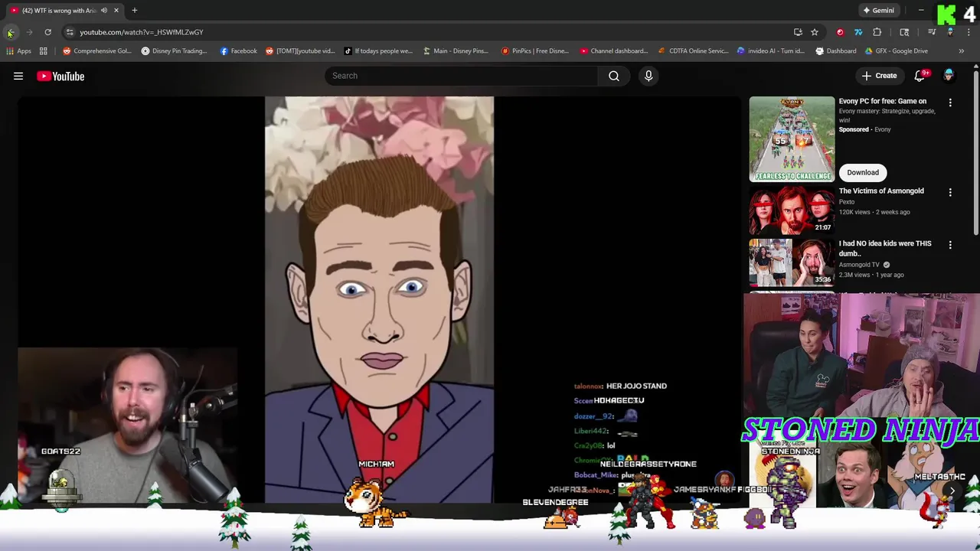Go back using the browser back arrow
The width and height of the screenshot is (980, 551).
tap(10, 32)
